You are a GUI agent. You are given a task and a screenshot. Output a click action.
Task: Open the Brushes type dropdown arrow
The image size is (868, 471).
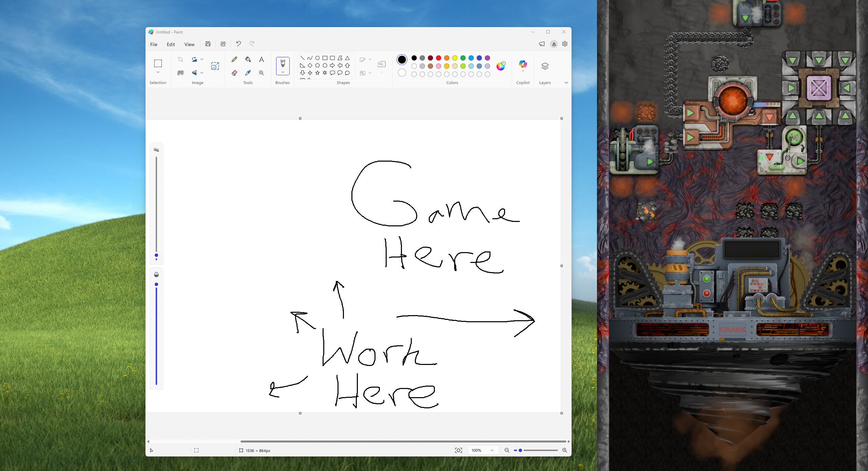[283, 72]
